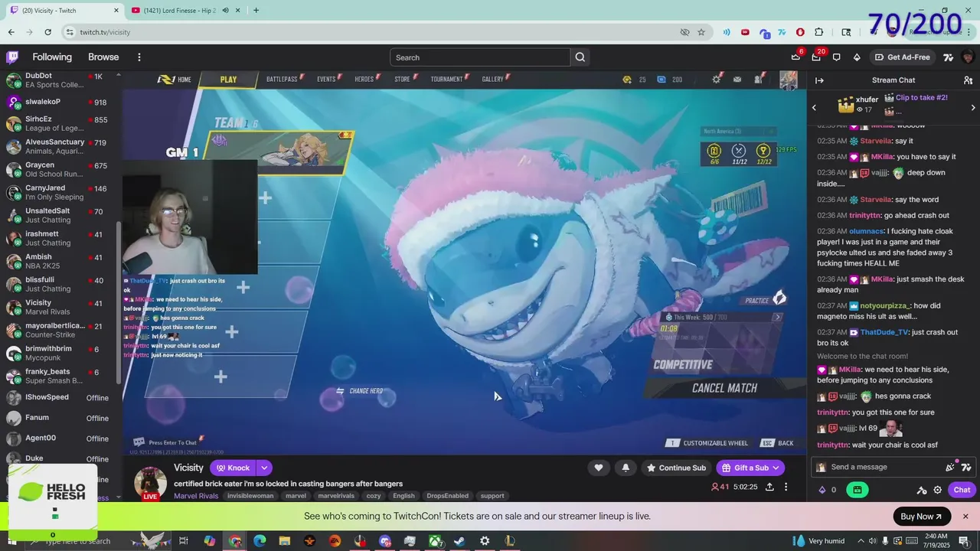
Task: Focus the Twitch search field
Action: [x=480, y=57]
